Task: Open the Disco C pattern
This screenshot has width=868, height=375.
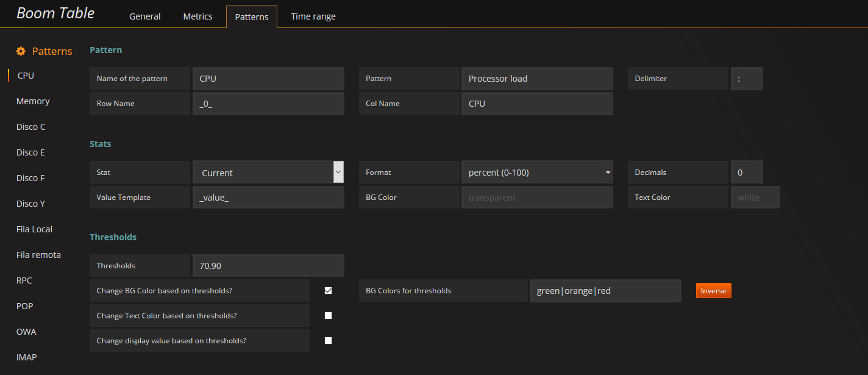Action: (31, 127)
